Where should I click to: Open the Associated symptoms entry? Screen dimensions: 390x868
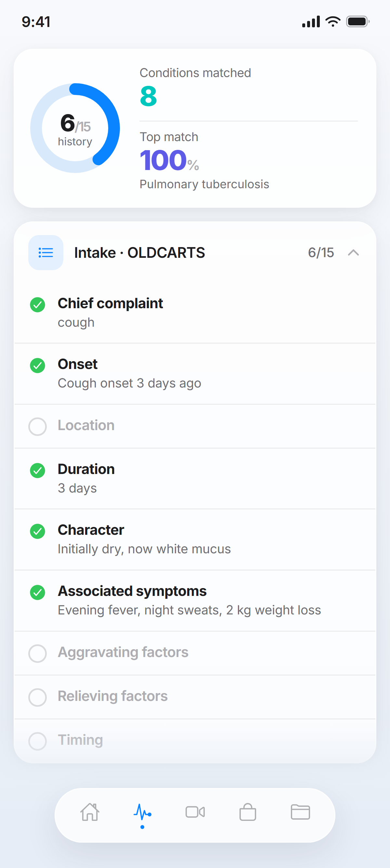(x=195, y=600)
